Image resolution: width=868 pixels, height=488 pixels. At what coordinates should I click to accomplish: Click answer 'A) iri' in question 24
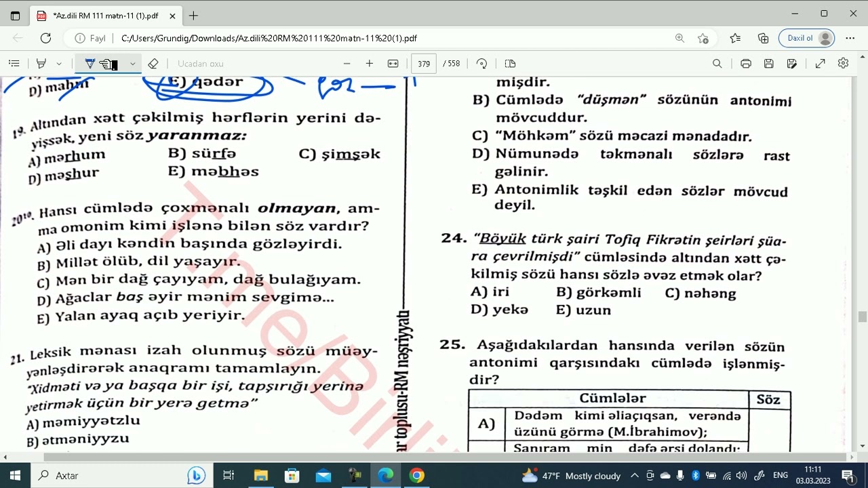(x=490, y=292)
